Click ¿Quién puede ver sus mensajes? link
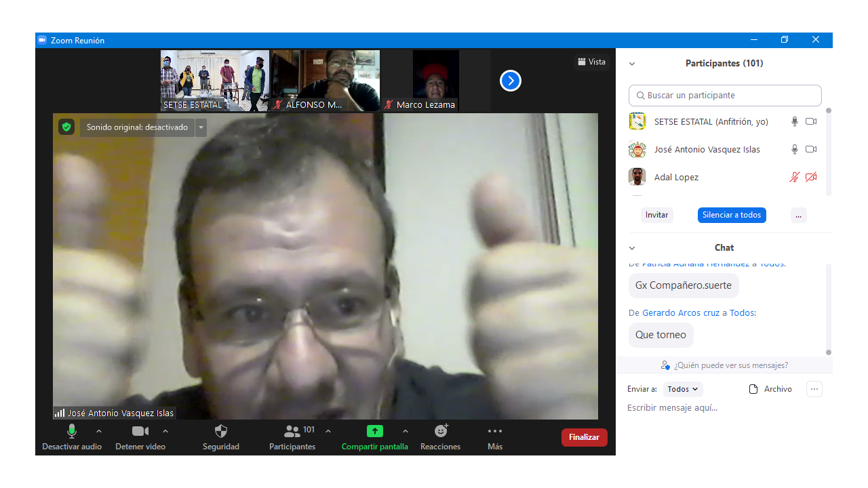Screen dimensions: 868x488 click(x=731, y=365)
